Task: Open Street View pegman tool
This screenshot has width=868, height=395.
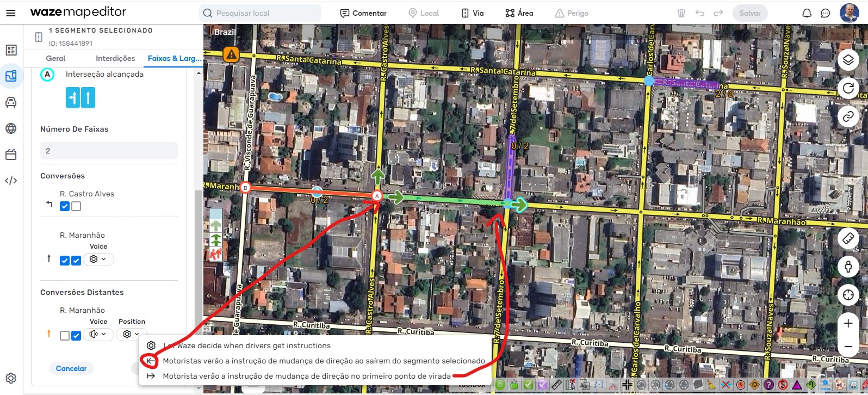Action: (848, 267)
